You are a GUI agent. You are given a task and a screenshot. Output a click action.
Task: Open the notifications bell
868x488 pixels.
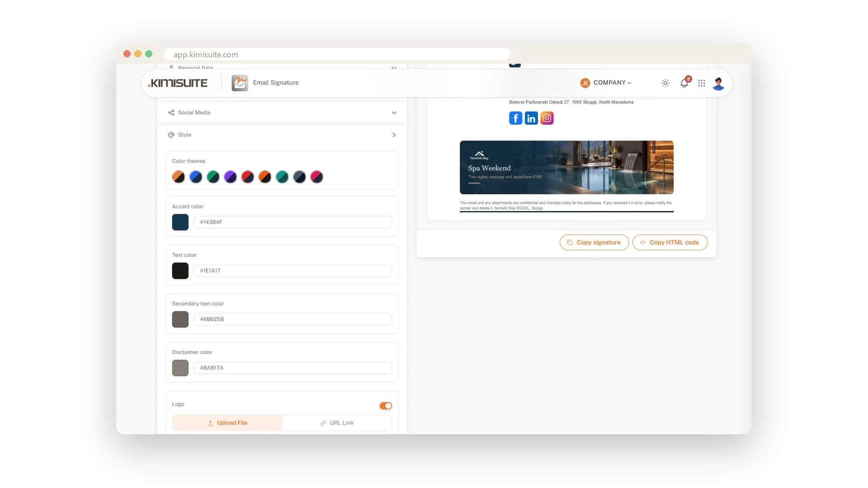coord(684,83)
